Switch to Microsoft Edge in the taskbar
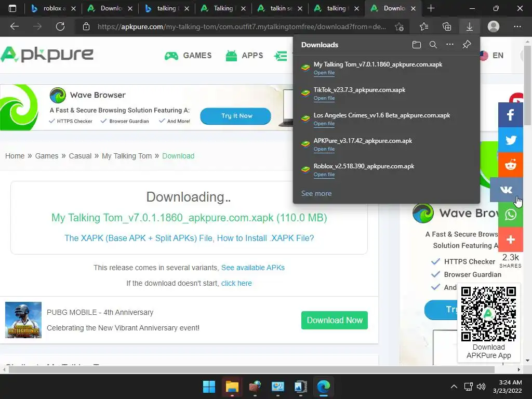 pos(324,387)
